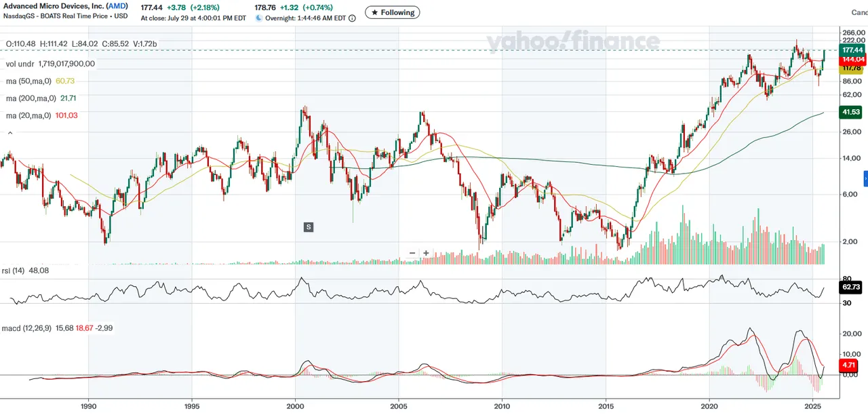
Task: Click the 1990 year axis label
Action: tap(88, 406)
